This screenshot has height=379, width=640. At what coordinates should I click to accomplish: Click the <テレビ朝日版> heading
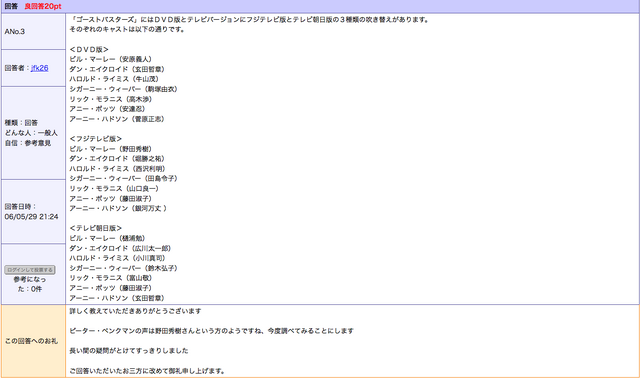[96, 228]
